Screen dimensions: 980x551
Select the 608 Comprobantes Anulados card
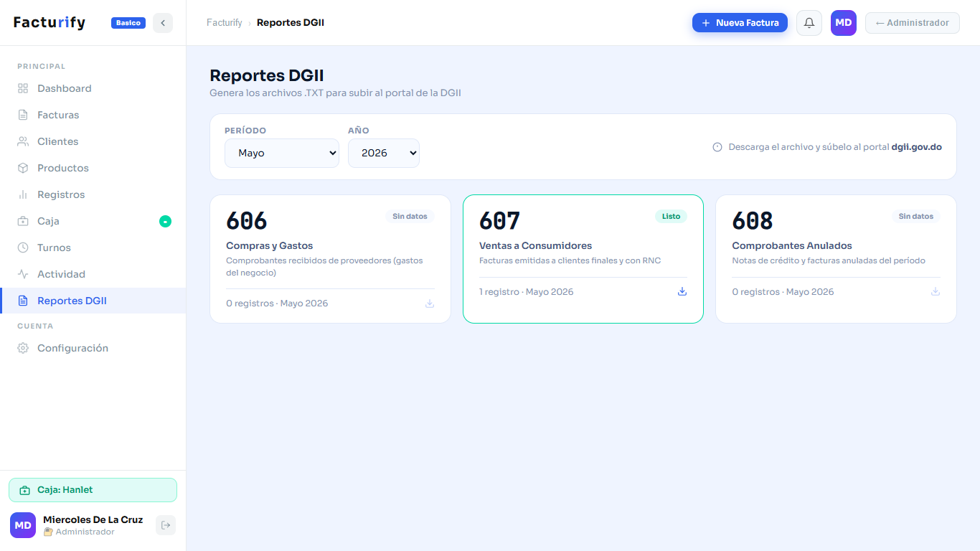pyautogui.click(x=836, y=259)
